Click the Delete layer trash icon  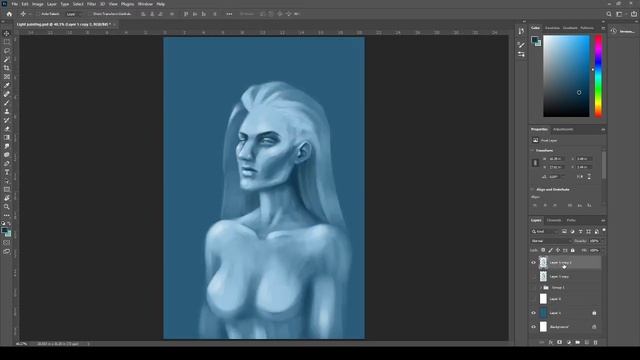tap(595, 342)
